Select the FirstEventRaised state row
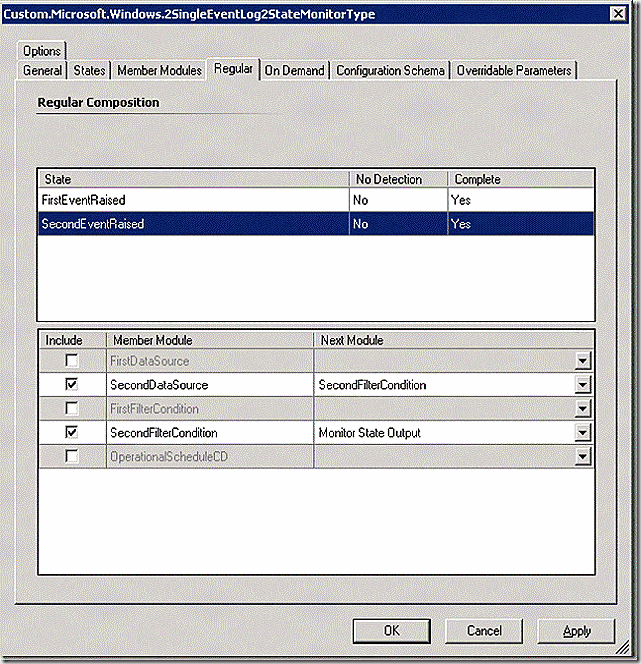Image resolution: width=641 pixels, height=664 pixels. tap(316, 200)
